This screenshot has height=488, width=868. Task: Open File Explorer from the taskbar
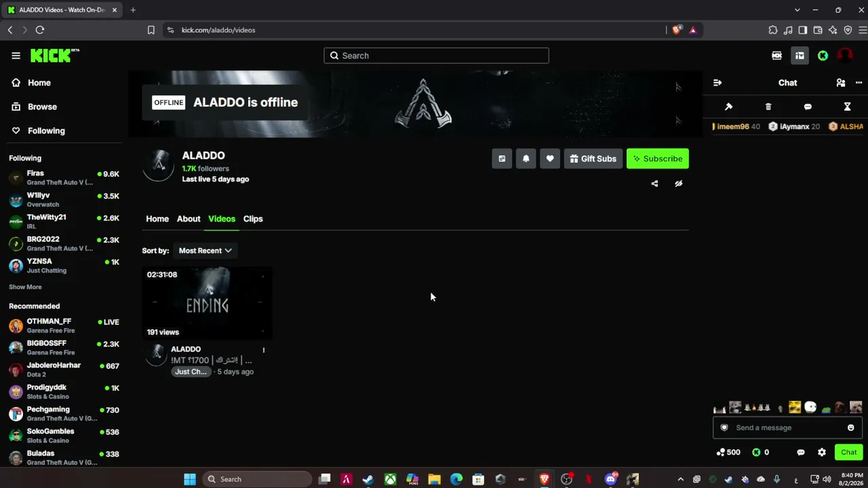[434, 479]
